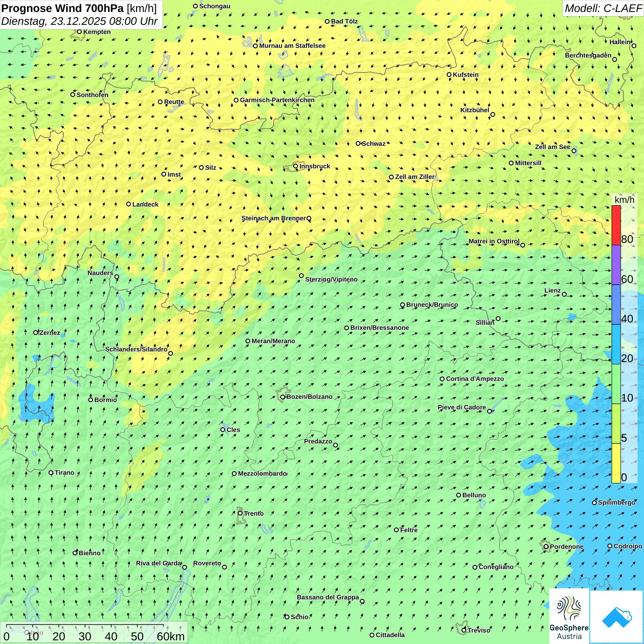Click the 'Berchtesgaden' label

[x=588, y=55]
